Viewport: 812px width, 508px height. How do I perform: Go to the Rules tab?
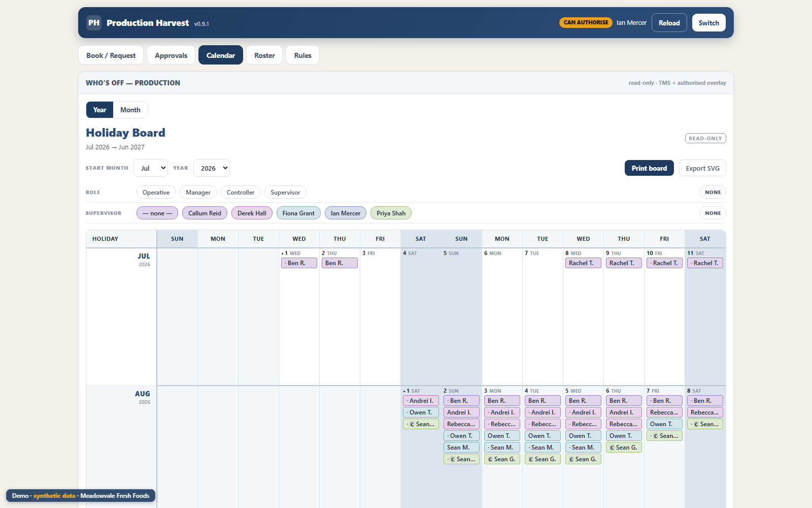pyautogui.click(x=303, y=55)
